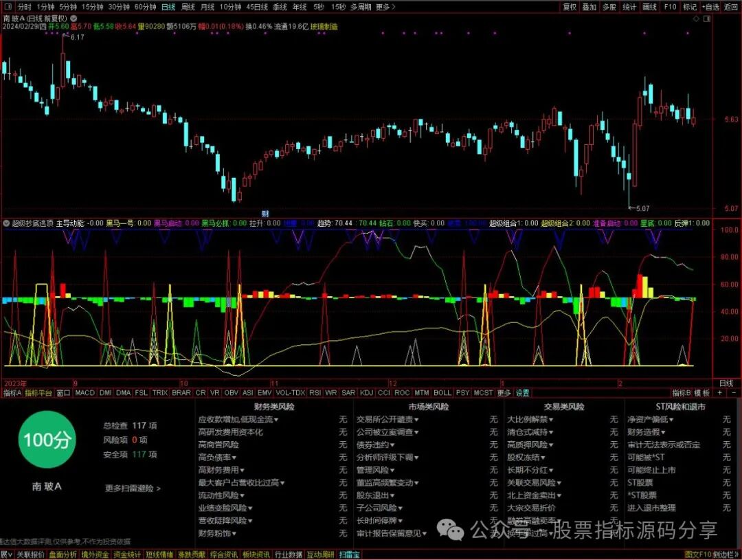Toggle the 侧边栏 sidebar button
The height and width of the screenshot is (560, 742).
coord(726,555)
